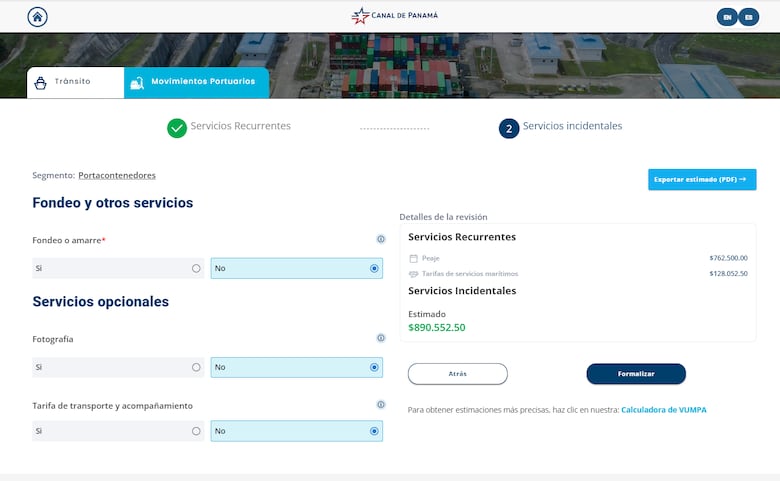Choose No for Fotografía
The width and height of the screenshot is (780, 481).
point(374,367)
